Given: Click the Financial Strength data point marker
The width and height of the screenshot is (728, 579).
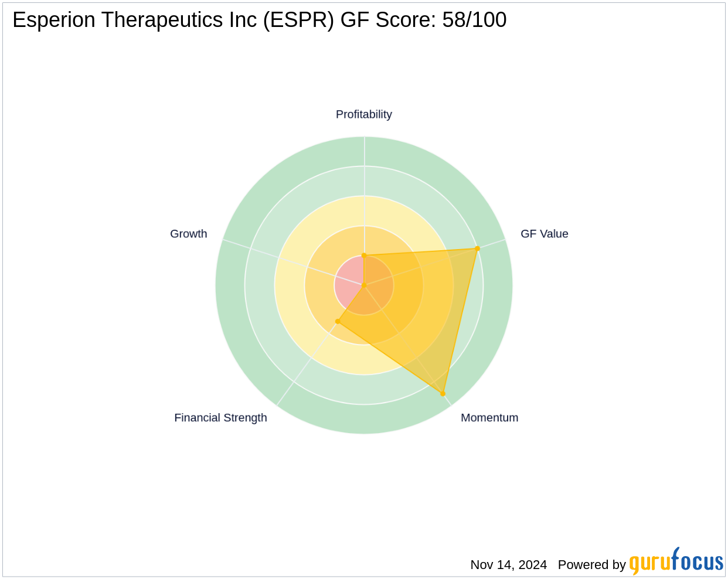Looking at the screenshot, I should 338,321.
